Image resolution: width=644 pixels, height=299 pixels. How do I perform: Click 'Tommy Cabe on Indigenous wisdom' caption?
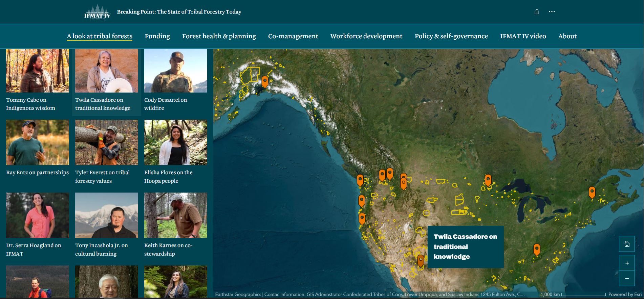30,104
